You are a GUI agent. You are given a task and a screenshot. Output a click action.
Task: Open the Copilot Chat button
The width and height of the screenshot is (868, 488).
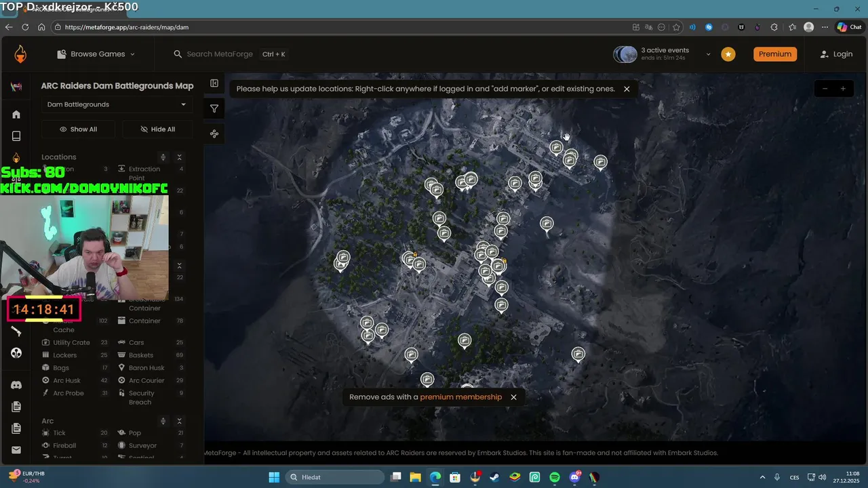point(850,27)
